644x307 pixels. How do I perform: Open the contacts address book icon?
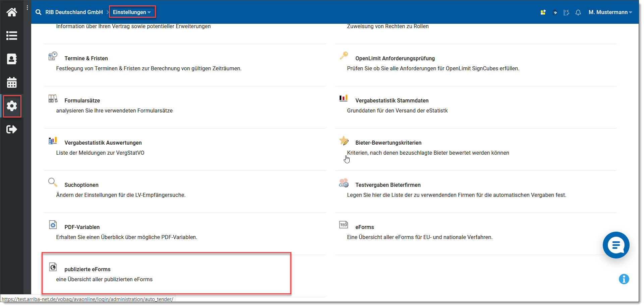(x=12, y=59)
